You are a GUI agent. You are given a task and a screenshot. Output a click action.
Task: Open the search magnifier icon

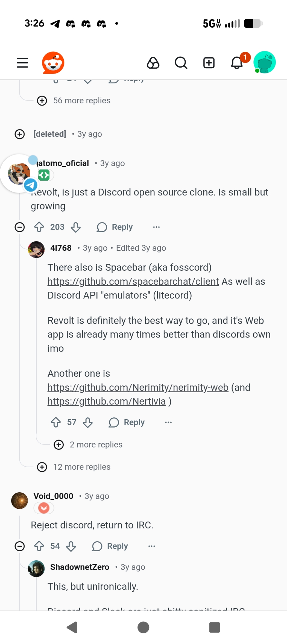pyautogui.click(x=181, y=63)
